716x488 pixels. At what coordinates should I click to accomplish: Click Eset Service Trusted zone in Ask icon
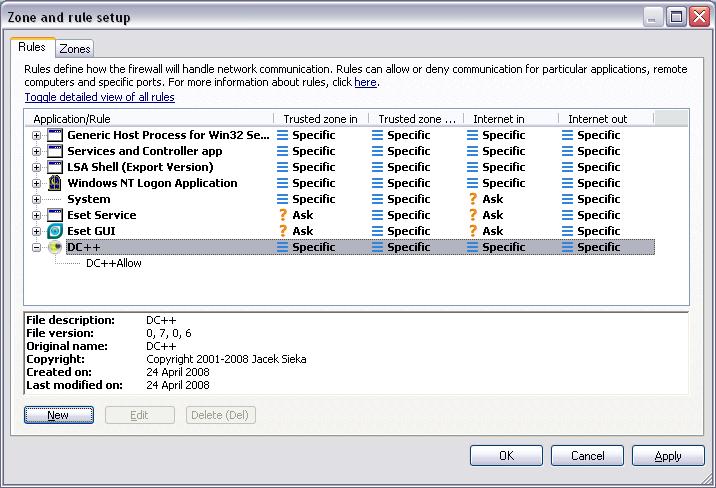tap(283, 215)
